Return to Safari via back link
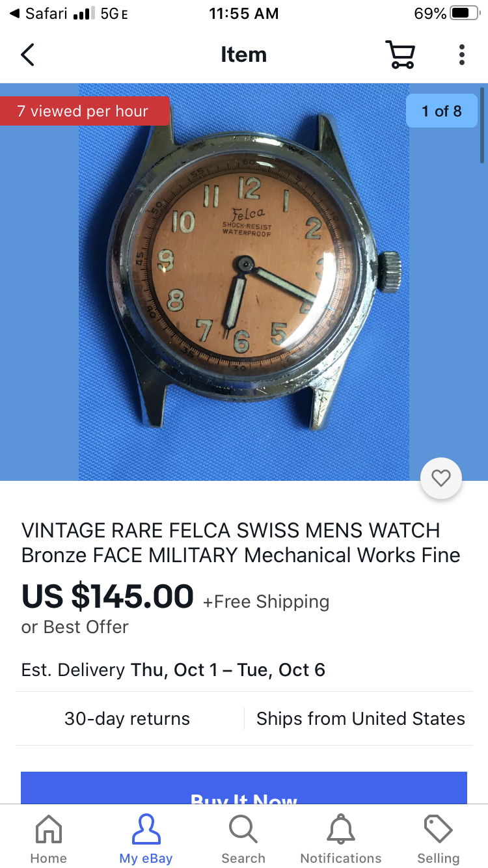This screenshot has width=488, height=868. coord(38,14)
